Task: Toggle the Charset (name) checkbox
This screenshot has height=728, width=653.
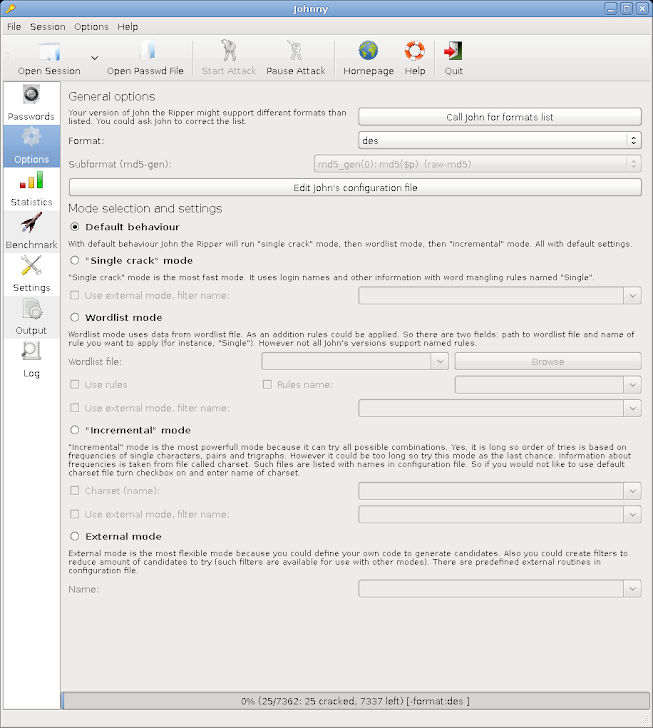Action: point(74,491)
